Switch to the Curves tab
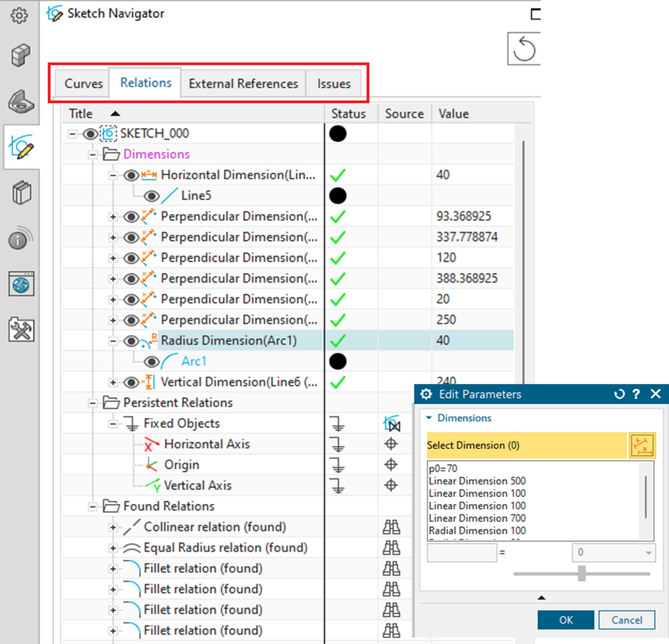 click(83, 83)
